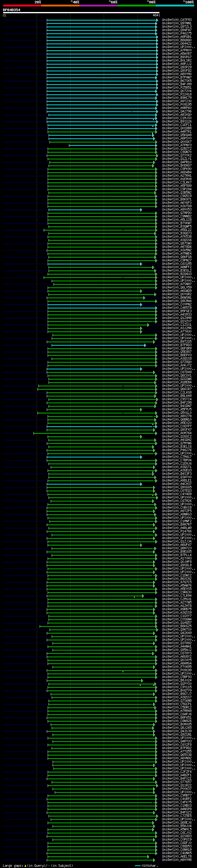Open the UniRef100_Q8KFG8 entry

click(x=176, y=257)
